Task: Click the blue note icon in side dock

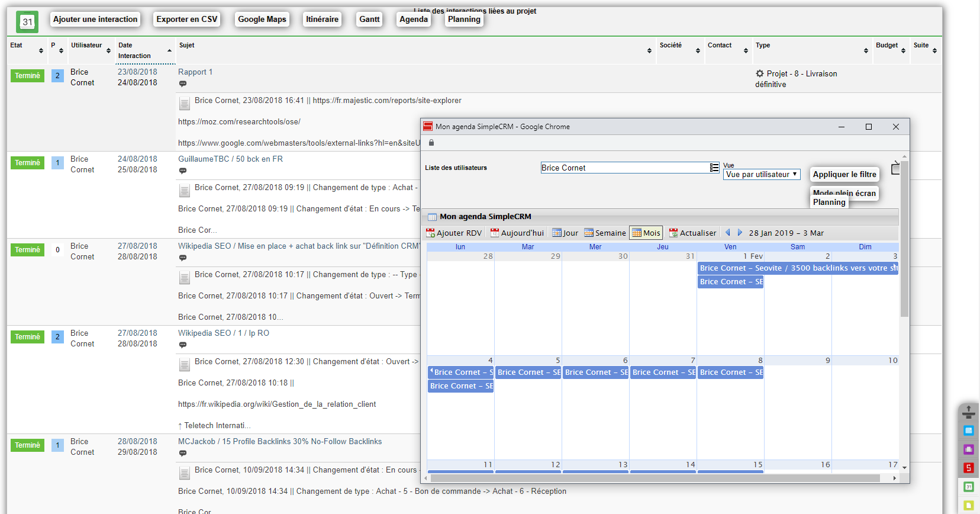Action: click(x=969, y=431)
